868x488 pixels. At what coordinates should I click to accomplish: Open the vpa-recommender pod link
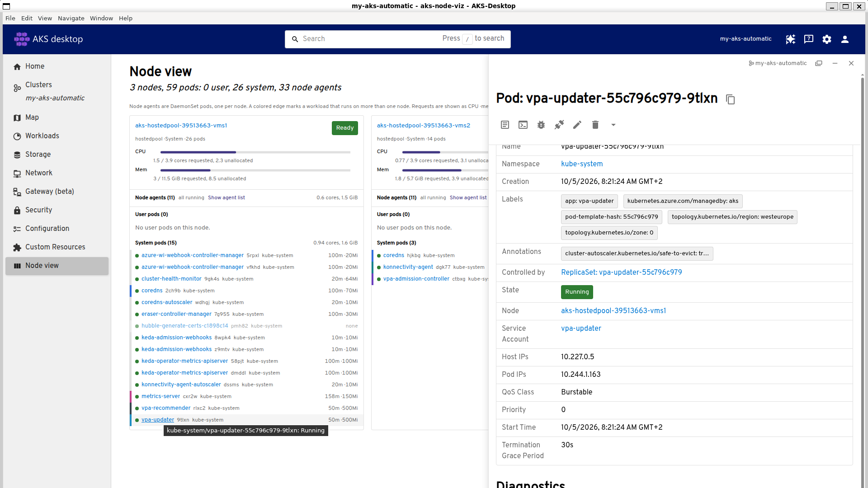166,408
